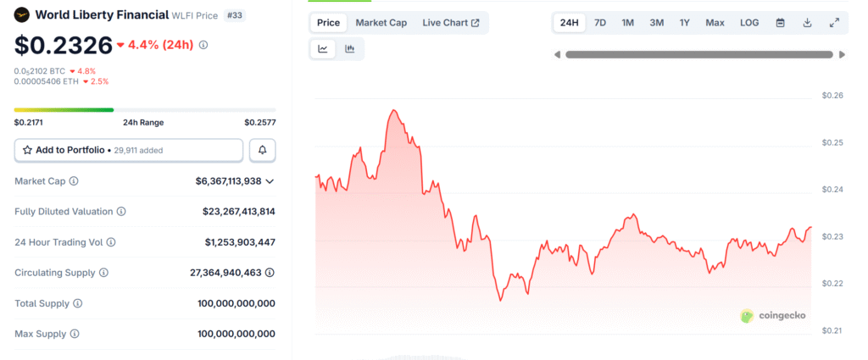Open the Live Chart tab

tap(450, 22)
